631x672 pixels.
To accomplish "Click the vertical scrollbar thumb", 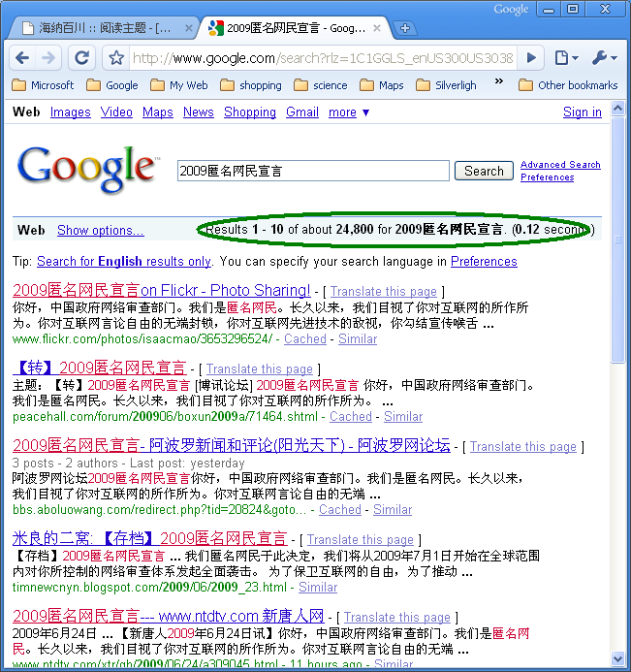I will [617, 240].
